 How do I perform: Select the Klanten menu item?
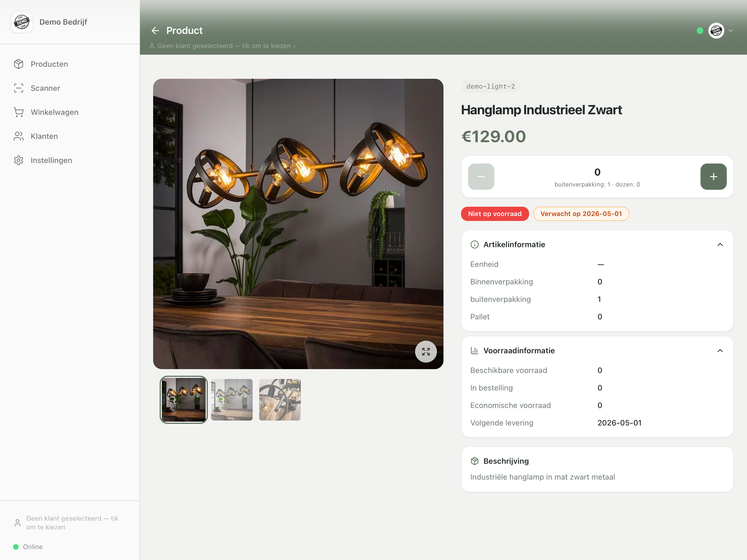coord(69,136)
